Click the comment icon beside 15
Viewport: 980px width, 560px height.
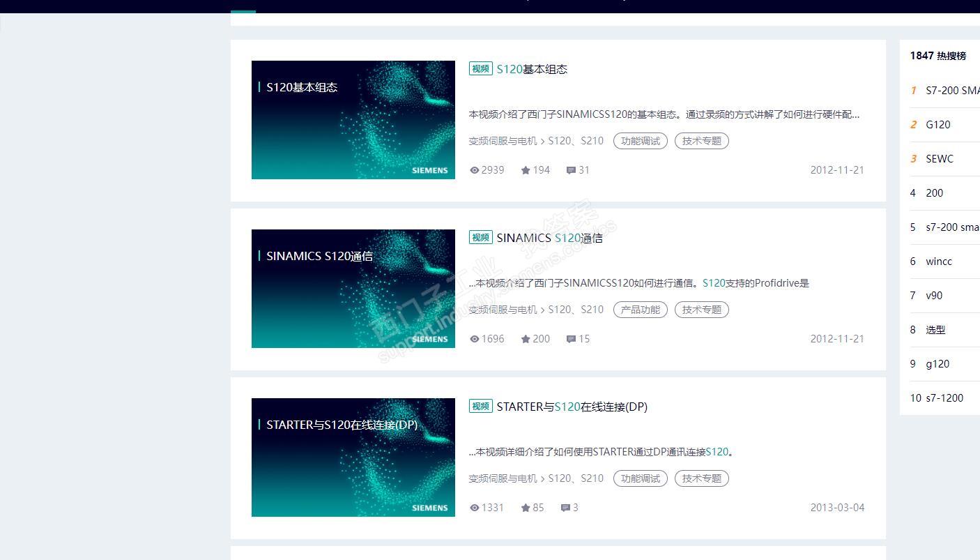[x=571, y=339]
